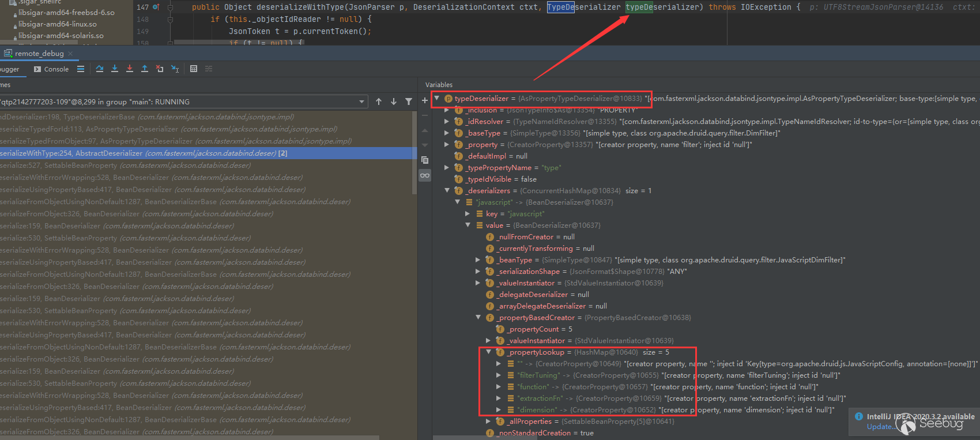
Task: Expand the _idResolver field node
Action: (x=447, y=122)
